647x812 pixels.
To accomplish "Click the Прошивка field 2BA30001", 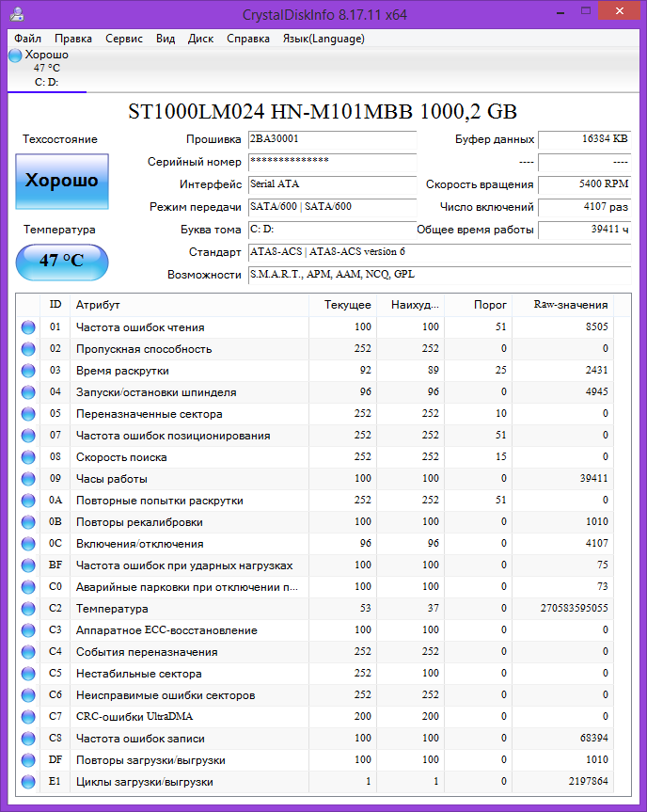I will (332, 139).
